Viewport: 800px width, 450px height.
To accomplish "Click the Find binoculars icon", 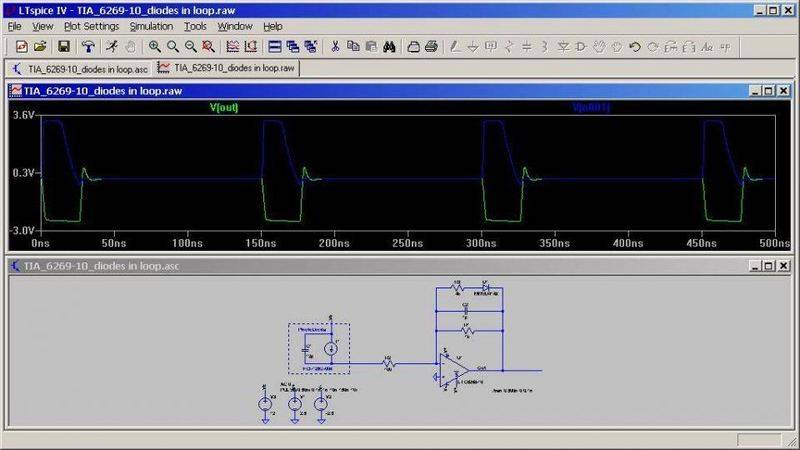I will coord(391,46).
